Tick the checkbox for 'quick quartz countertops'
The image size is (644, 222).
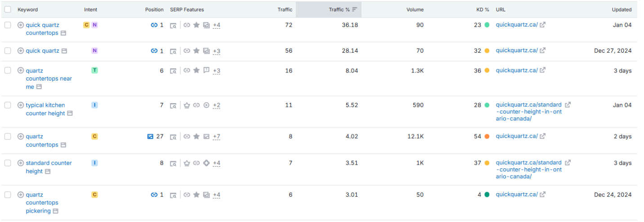tap(8, 25)
